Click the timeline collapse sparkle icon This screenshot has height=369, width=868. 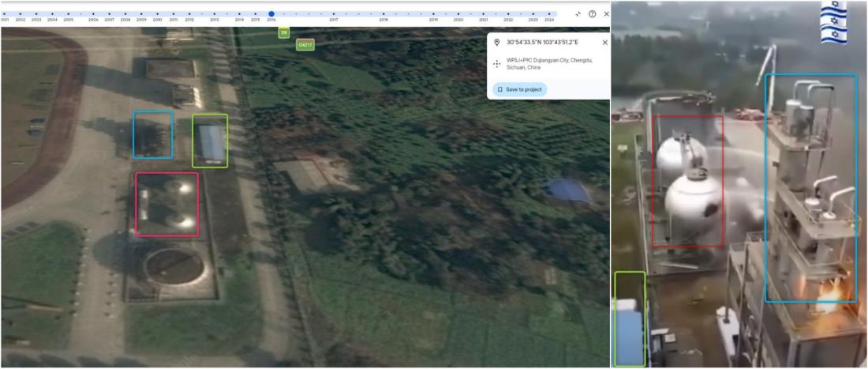pyautogui.click(x=578, y=13)
